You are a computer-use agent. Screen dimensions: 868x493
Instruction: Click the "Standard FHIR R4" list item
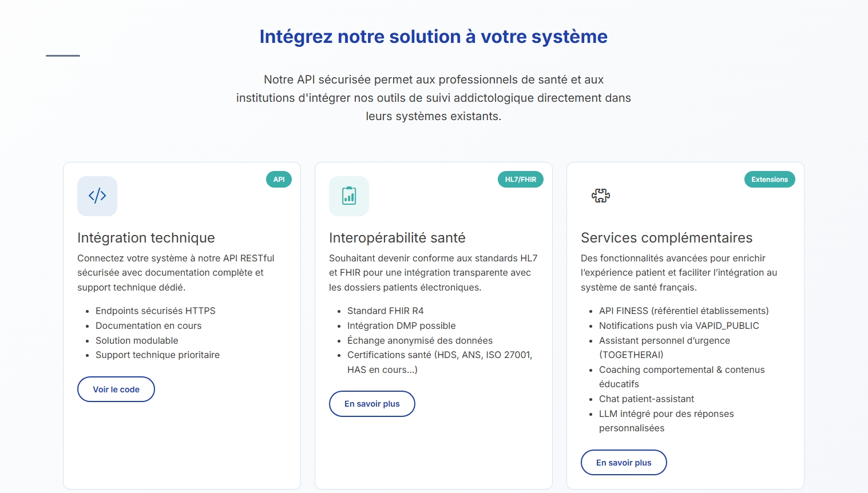(385, 311)
